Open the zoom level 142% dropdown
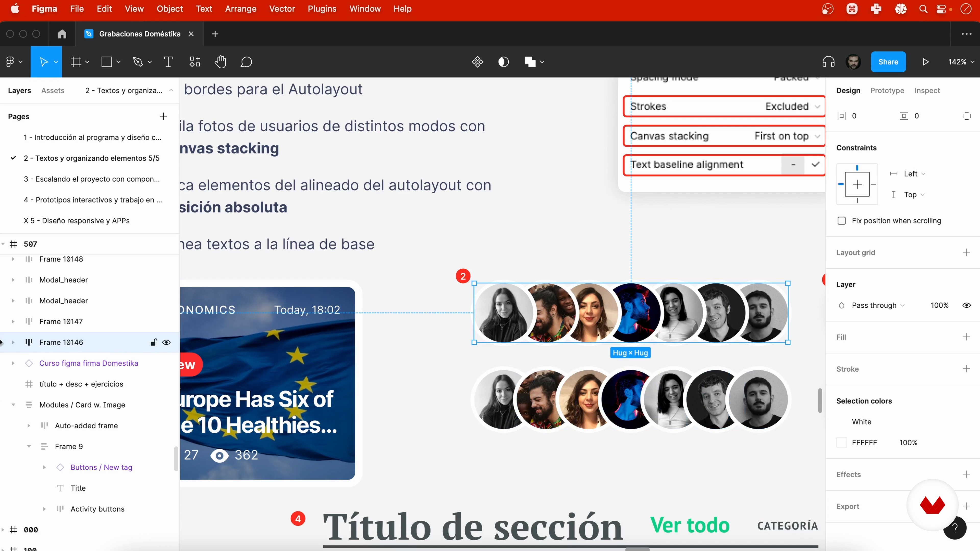This screenshot has height=551, width=980. pos(961,61)
